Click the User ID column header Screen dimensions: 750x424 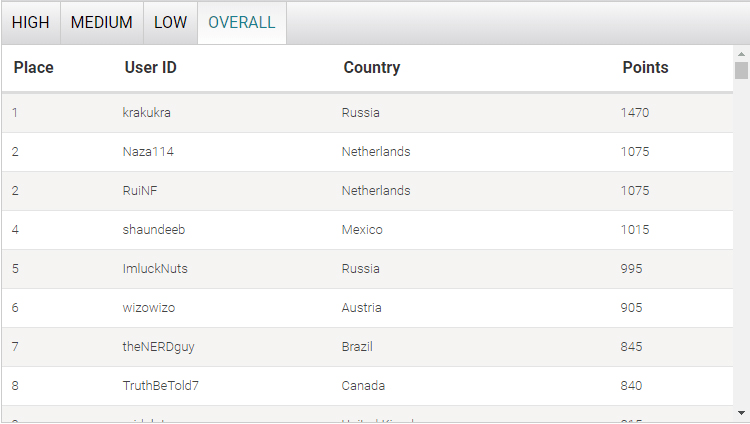(151, 67)
